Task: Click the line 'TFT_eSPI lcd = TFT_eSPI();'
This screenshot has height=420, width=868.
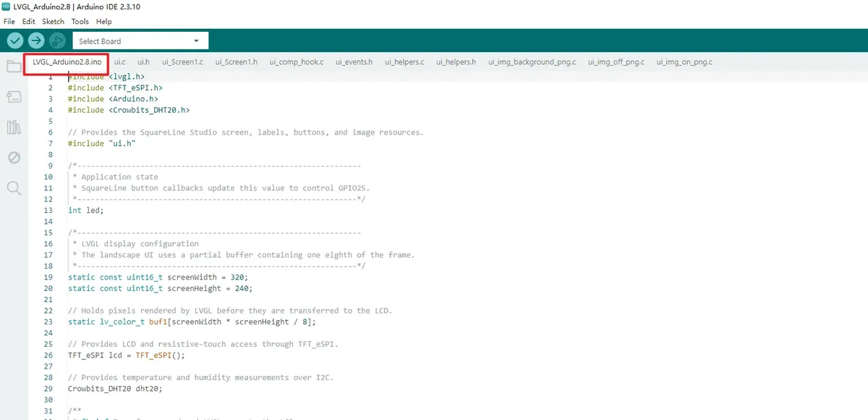Action: point(127,356)
